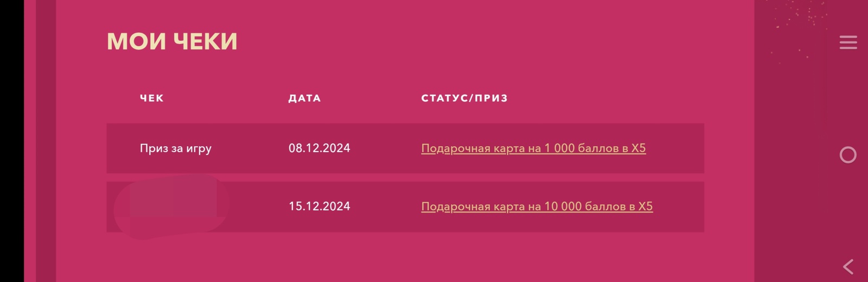
Task: Tap the circle home navigation button
Action: 848,155
